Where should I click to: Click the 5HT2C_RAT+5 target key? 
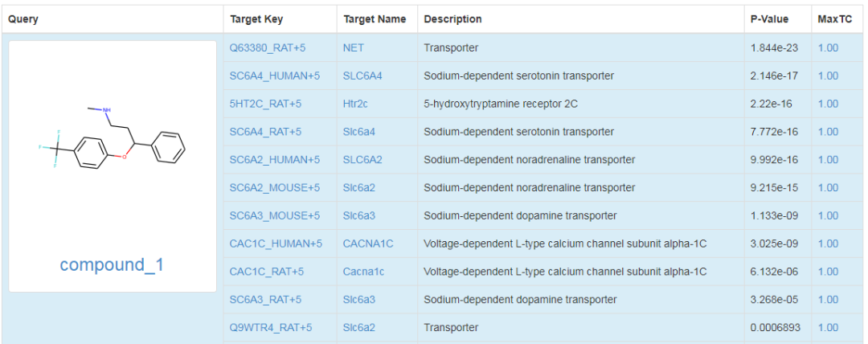265,104
